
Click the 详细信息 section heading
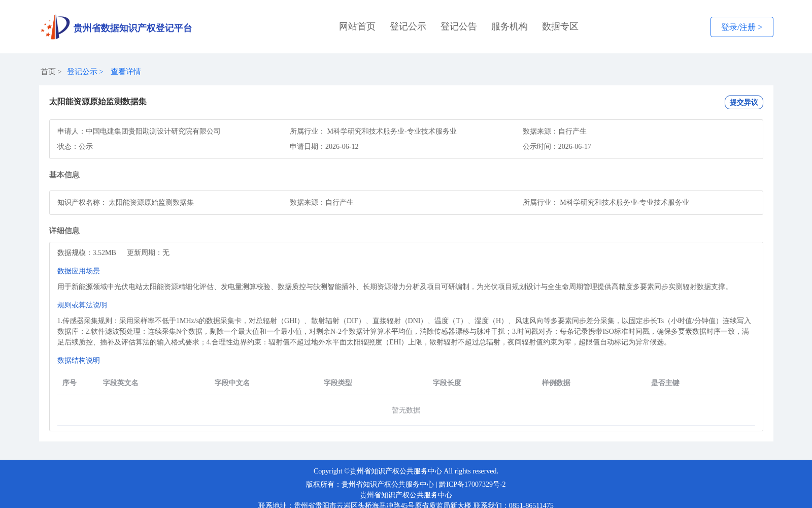pyautogui.click(x=64, y=231)
